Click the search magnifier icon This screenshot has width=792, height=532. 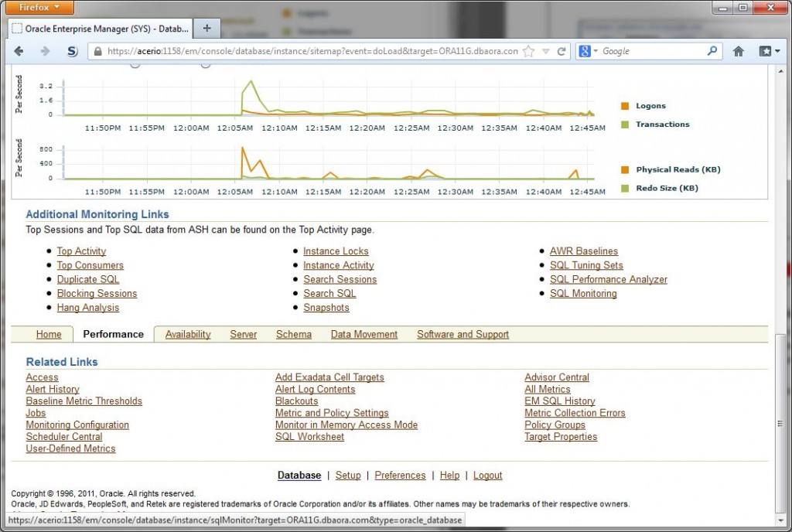712,50
